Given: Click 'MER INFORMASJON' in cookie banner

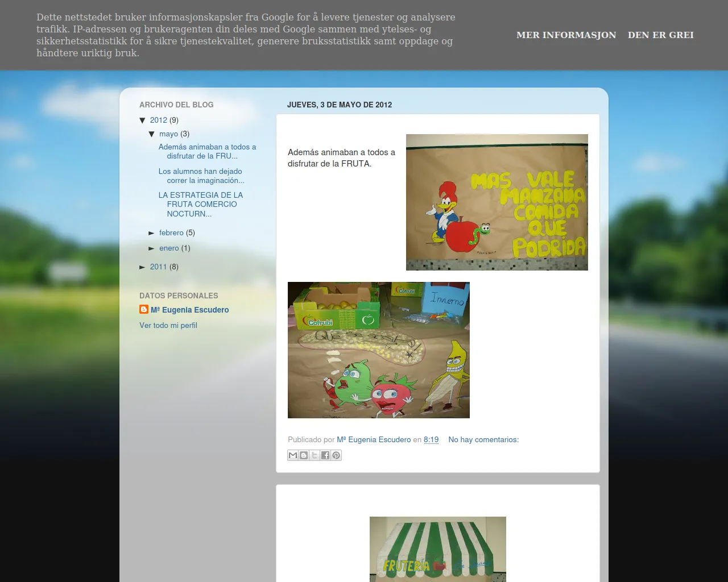Looking at the screenshot, I should point(566,35).
